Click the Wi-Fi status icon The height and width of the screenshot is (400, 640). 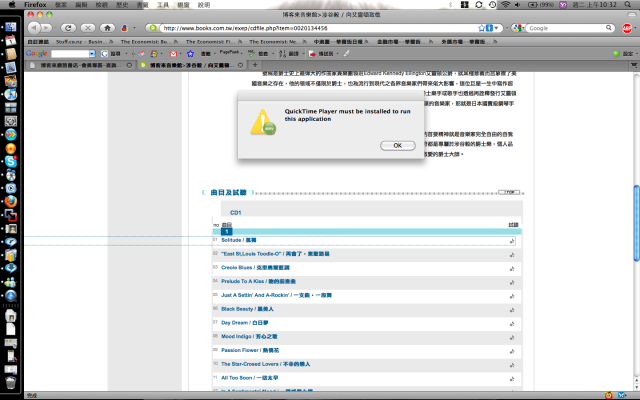[505, 4]
